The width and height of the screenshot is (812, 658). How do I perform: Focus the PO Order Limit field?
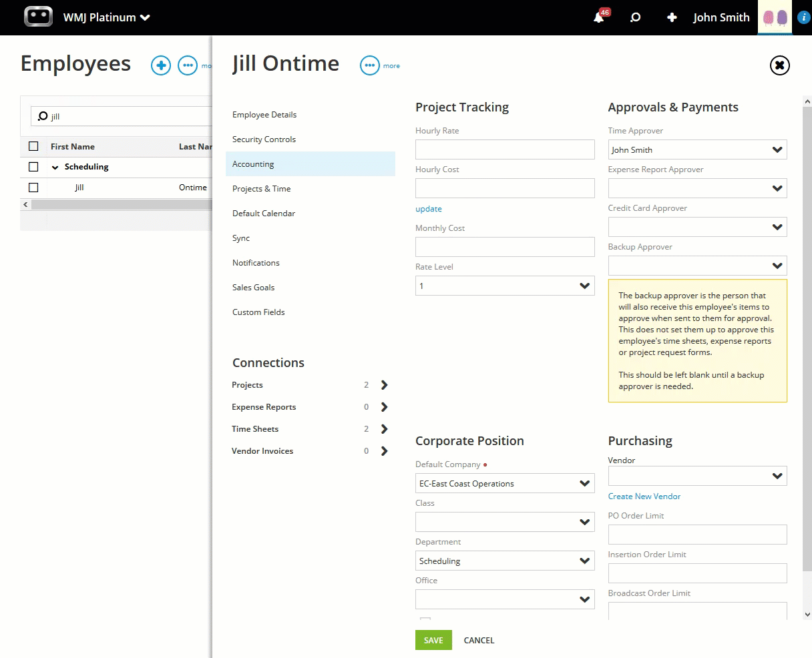pyautogui.click(x=697, y=535)
